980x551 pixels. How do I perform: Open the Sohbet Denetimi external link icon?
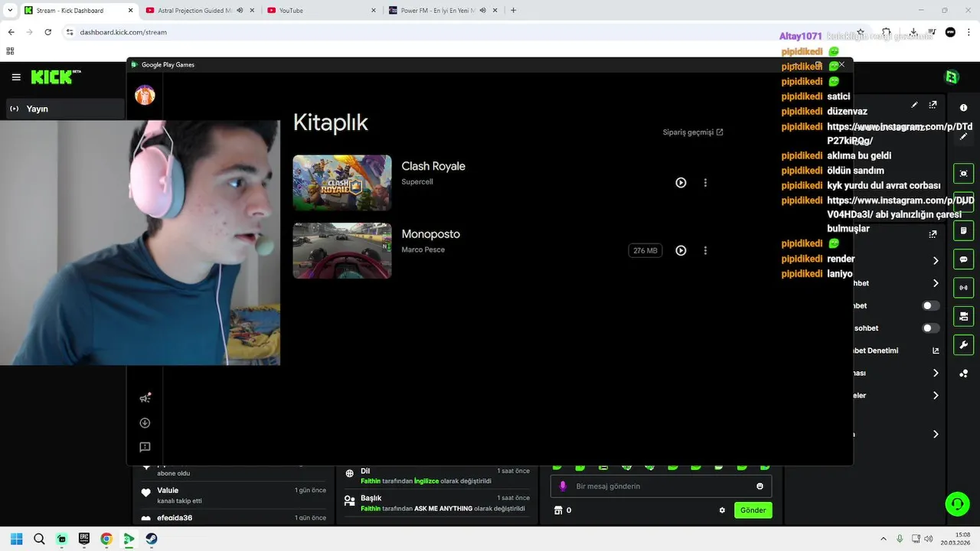click(936, 350)
